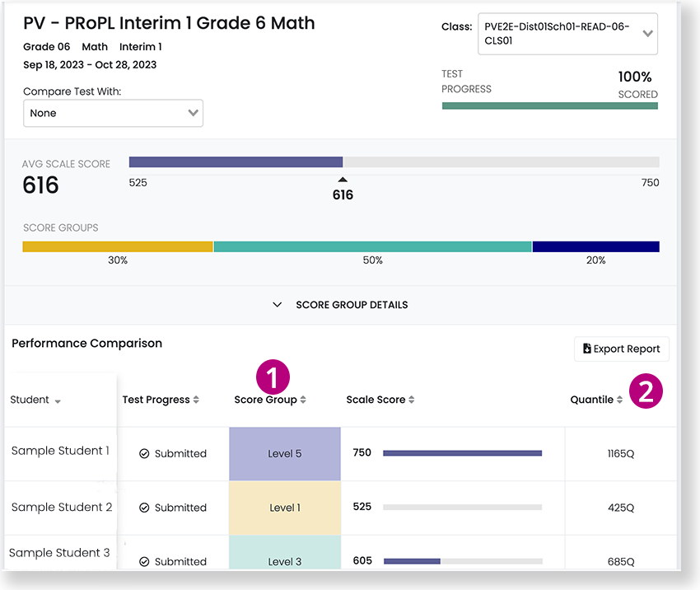700x590 pixels.
Task: Sort by Score Group using arrows icon
Action: click(303, 400)
